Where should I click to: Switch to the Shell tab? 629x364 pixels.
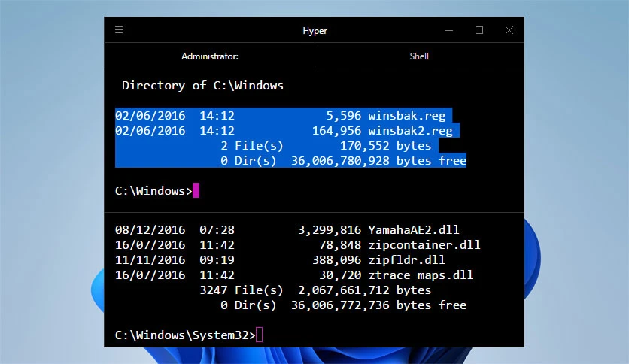point(419,56)
